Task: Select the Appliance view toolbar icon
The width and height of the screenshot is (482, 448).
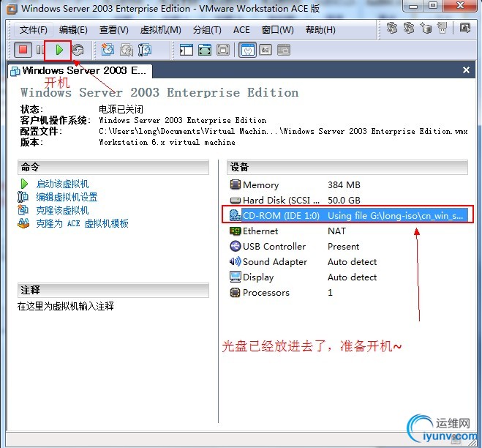Action: [x=266, y=50]
